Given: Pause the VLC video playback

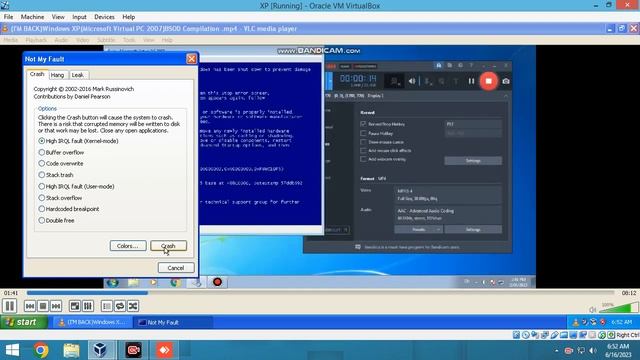Looking at the screenshot, I should [x=10, y=306].
